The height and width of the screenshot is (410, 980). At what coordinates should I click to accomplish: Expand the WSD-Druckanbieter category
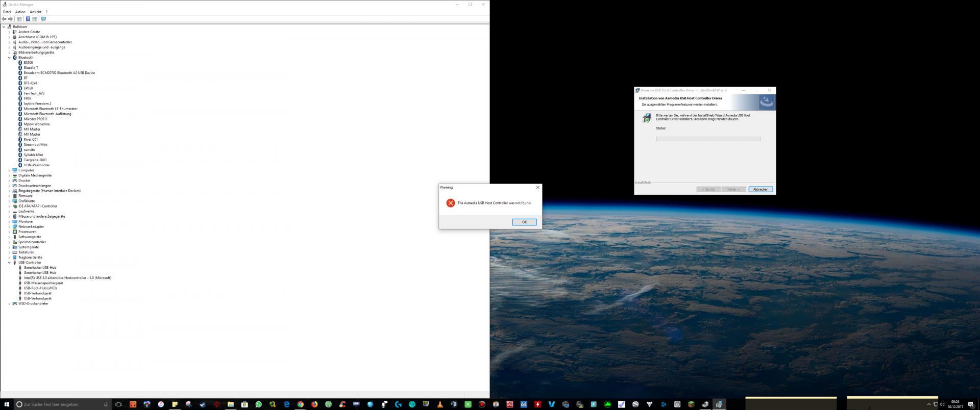coord(9,303)
